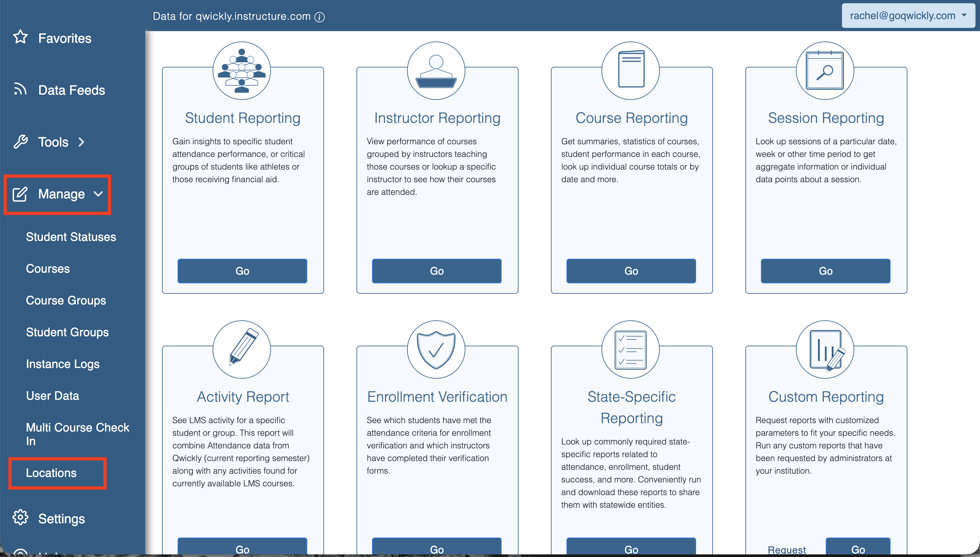
Task: Click the Manage edit pencil icon
Action: tap(20, 194)
